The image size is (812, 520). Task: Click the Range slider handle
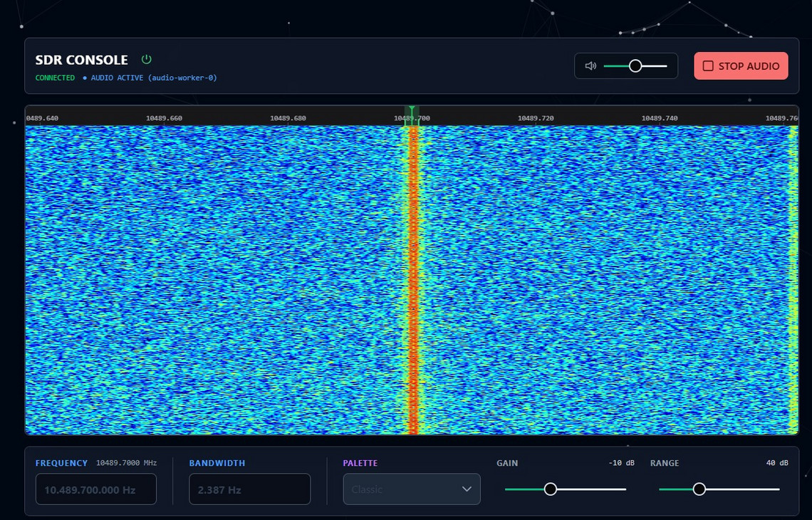click(x=699, y=489)
